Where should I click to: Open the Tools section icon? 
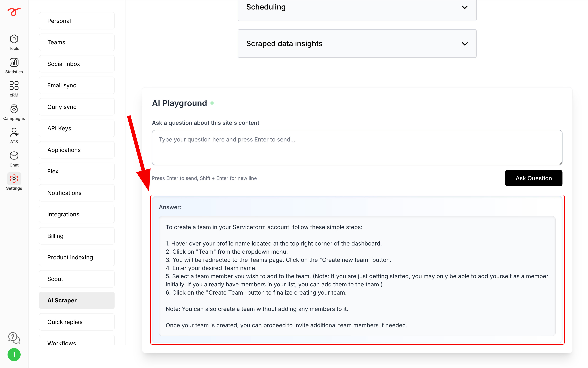[14, 39]
